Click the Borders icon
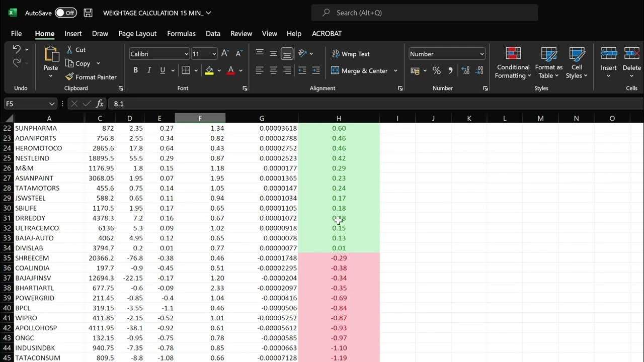 click(186, 70)
